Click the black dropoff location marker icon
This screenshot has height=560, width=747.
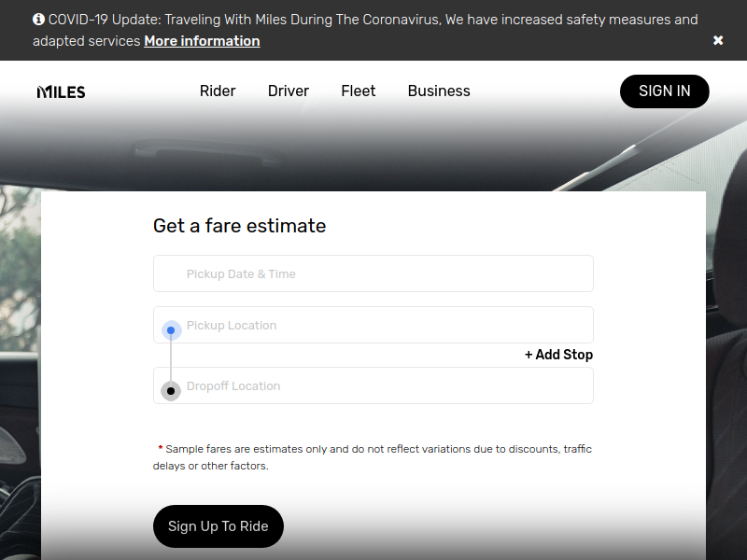[171, 391]
